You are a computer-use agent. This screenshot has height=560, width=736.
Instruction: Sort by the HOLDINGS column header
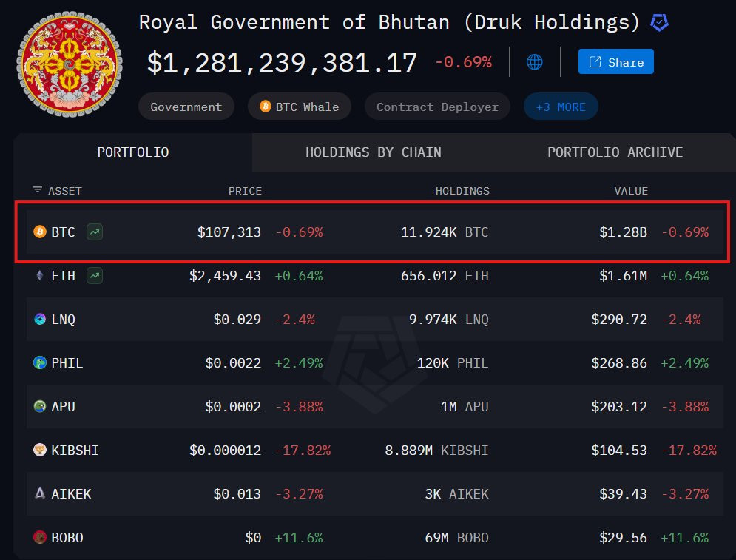point(462,191)
